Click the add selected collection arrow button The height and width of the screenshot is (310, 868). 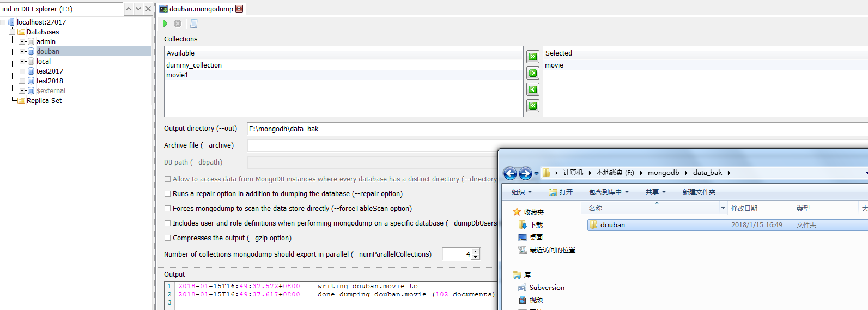click(x=533, y=73)
